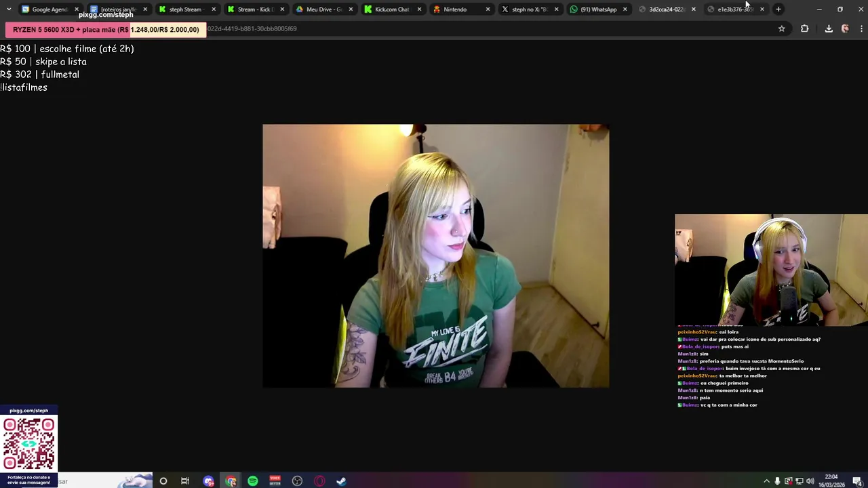
Task: Open the browser downloads icon
Action: pos(829,28)
